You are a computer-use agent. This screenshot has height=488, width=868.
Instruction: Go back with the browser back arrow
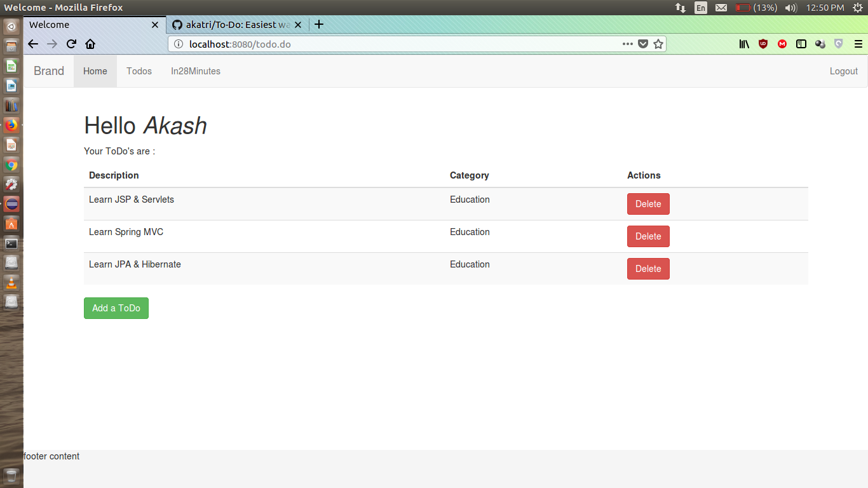[x=33, y=44]
